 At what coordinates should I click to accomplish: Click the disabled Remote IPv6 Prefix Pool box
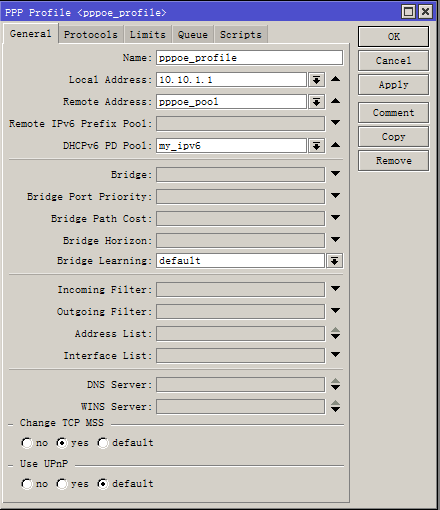(x=240, y=124)
